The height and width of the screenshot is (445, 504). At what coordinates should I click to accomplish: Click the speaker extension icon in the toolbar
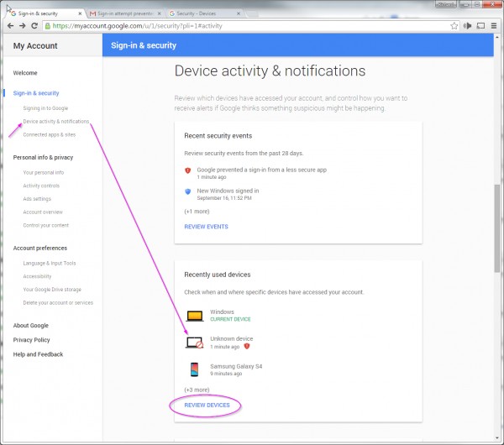point(467,26)
